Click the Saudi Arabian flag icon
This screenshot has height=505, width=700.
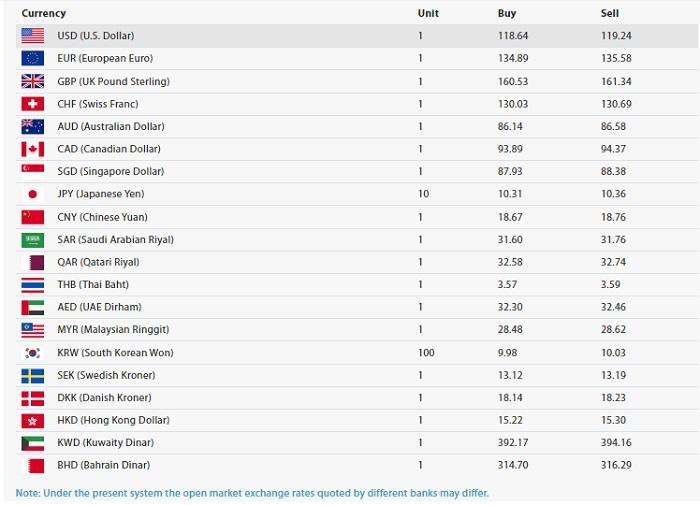tap(32, 239)
